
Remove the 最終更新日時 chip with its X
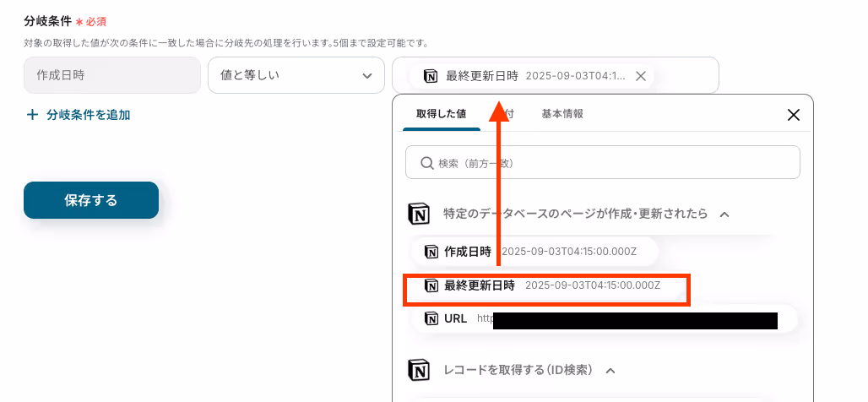tap(641, 76)
